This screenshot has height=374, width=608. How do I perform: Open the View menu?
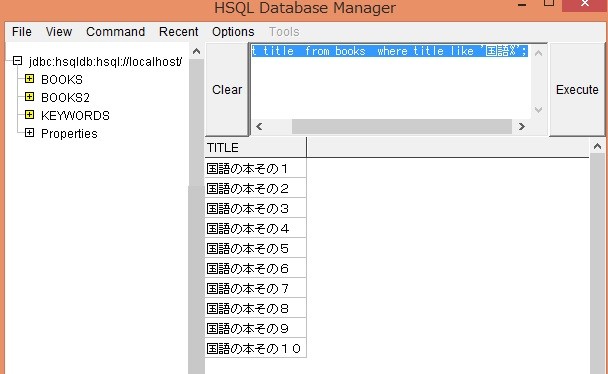[59, 32]
